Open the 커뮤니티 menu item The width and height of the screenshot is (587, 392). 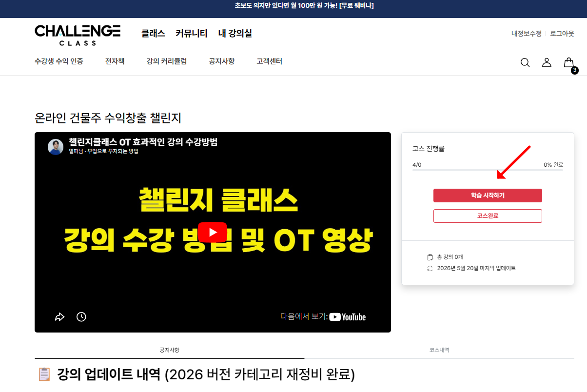click(x=192, y=34)
